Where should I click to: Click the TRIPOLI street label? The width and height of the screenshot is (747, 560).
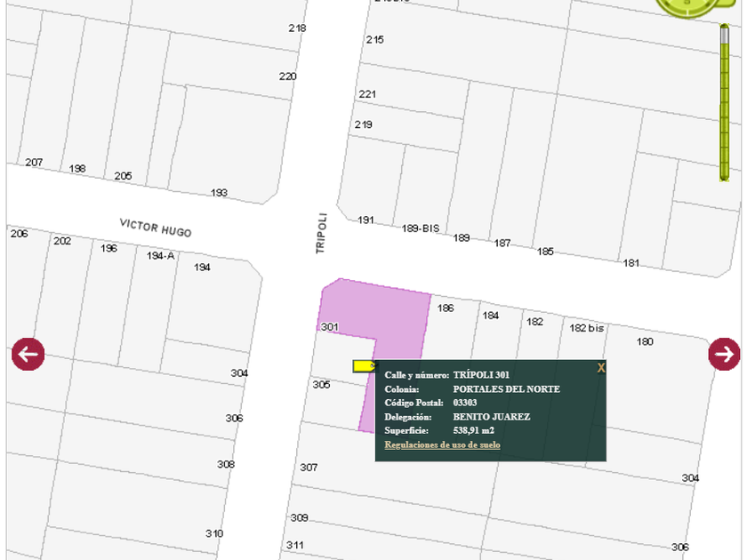pos(322,233)
